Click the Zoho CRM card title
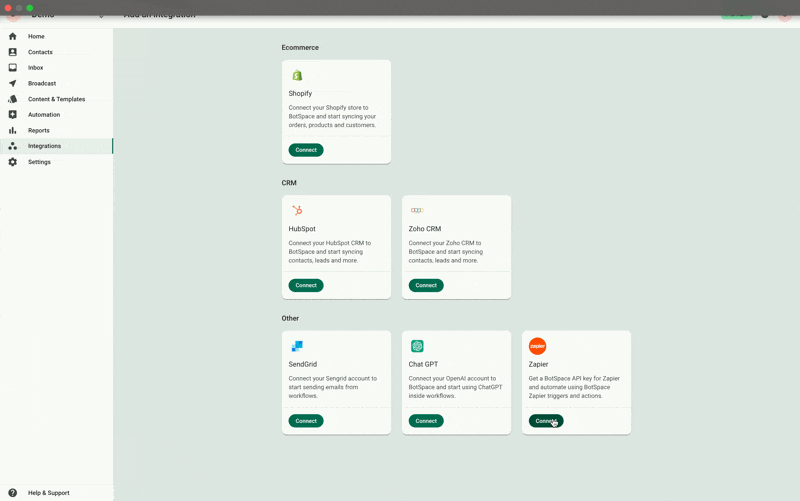Image resolution: width=800 pixels, height=501 pixels. (424, 229)
